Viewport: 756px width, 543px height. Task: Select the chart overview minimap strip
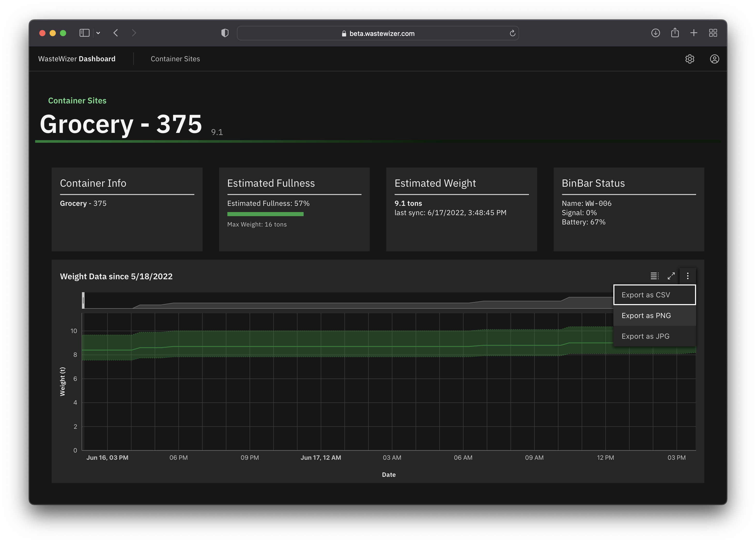point(348,300)
